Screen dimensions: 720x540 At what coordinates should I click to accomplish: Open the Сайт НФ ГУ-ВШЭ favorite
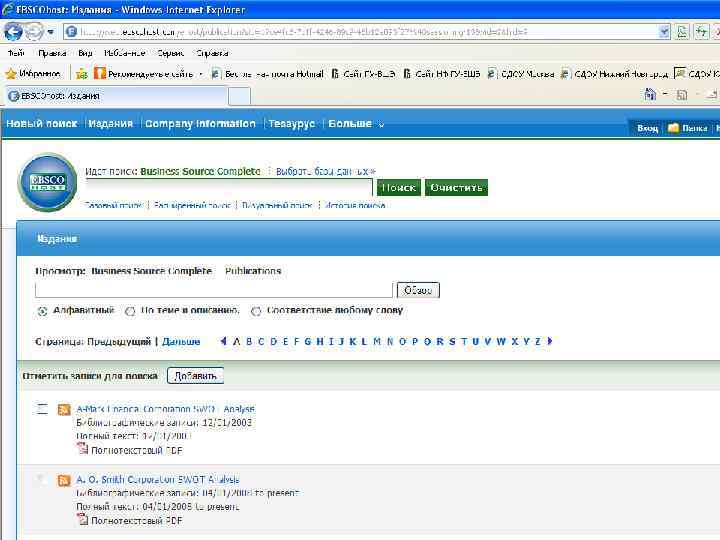coord(442,73)
